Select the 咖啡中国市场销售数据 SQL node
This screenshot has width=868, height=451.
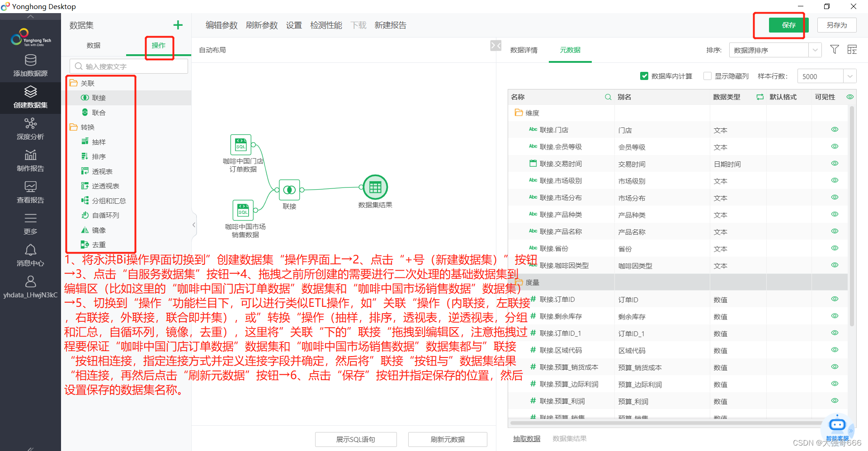243,210
